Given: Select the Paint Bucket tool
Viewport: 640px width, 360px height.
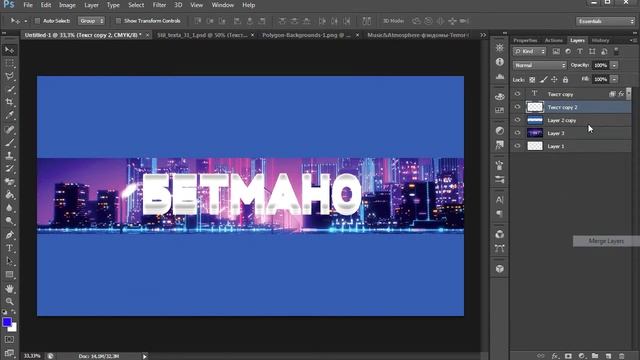Looking at the screenshot, I should (10, 195).
